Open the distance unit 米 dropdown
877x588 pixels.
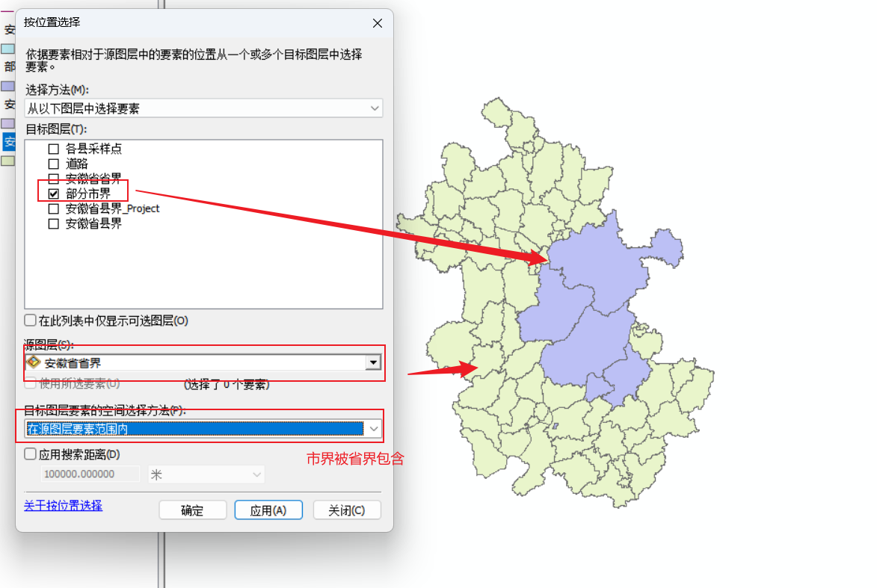206,474
